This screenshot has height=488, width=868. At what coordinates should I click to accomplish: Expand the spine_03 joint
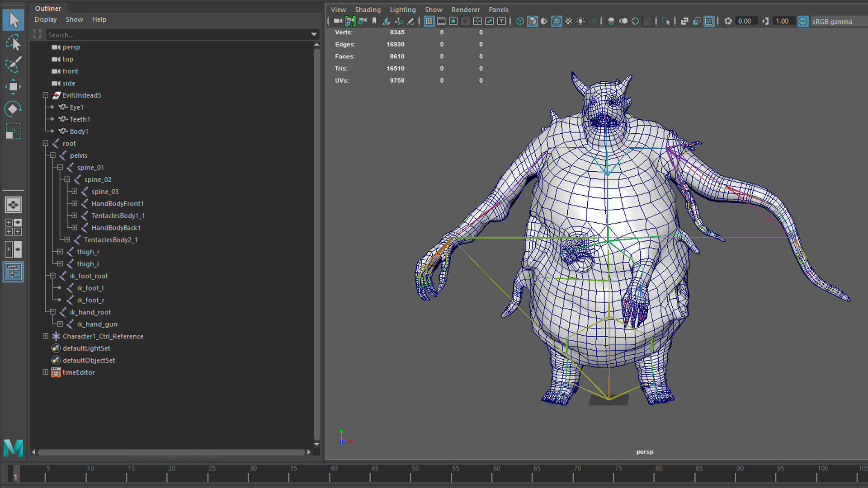(74, 192)
